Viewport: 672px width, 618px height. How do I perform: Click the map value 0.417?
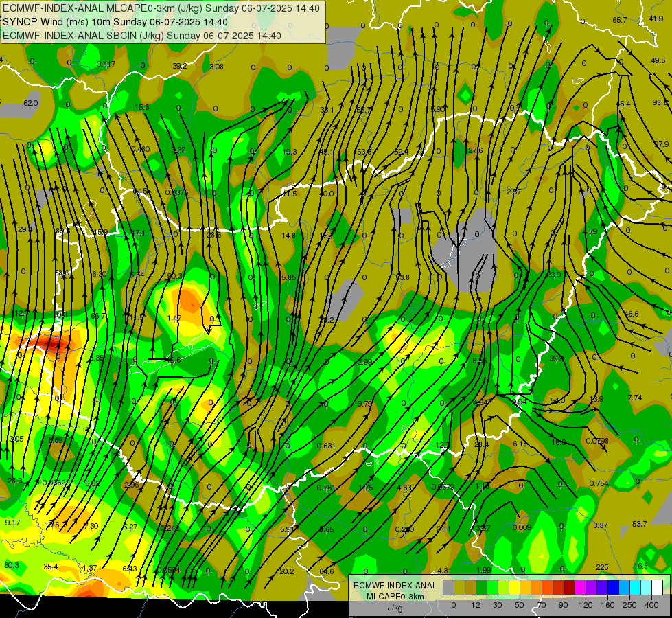tap(106, 65)
